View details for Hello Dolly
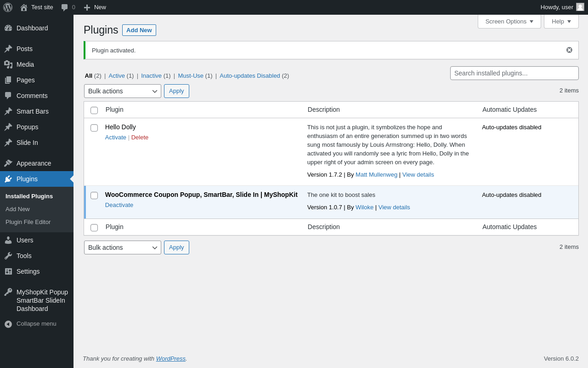 (418, 174)
